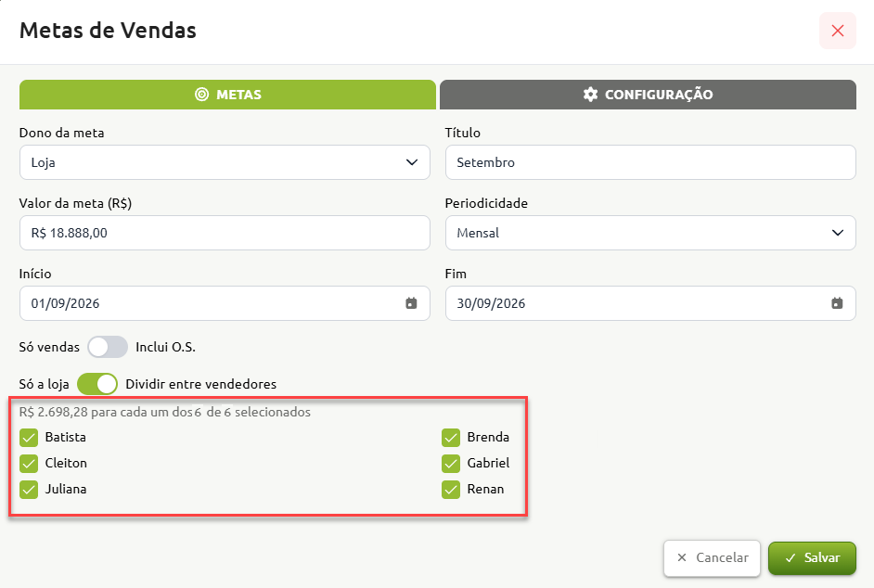Uncheck the Brenda checkbox
This screenshot has width=874, height=588.
(451, 438)
